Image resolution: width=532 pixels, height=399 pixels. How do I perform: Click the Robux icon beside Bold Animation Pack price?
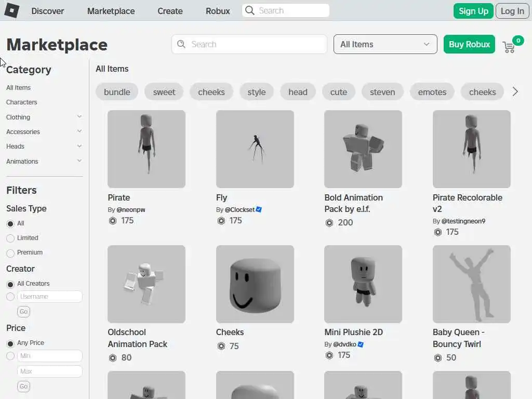[329, 223]
